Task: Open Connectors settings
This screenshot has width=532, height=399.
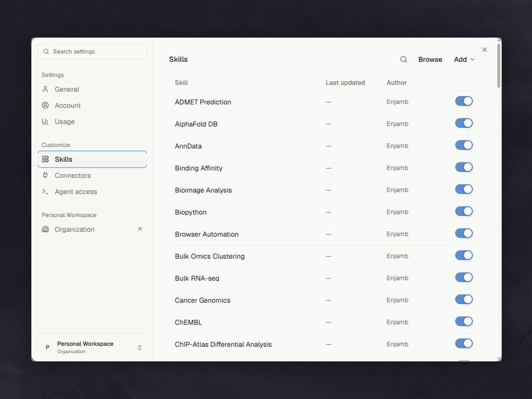Action: tap(92, 175)
